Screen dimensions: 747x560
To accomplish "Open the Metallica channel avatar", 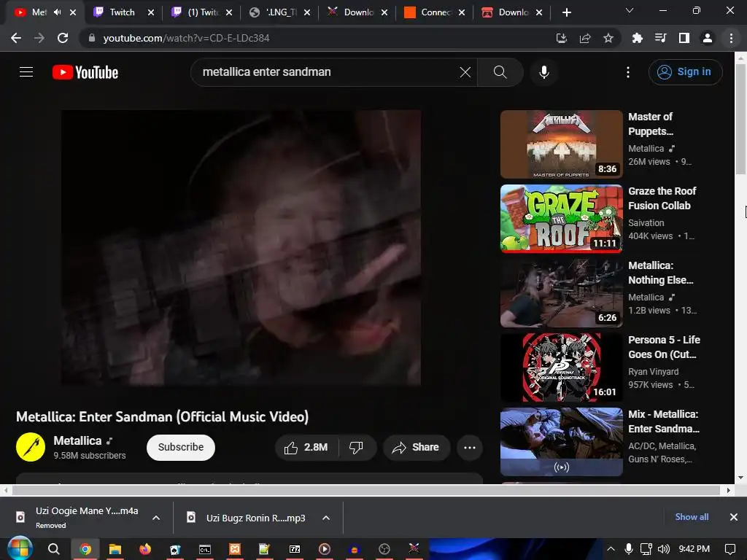I will point(31,447).
